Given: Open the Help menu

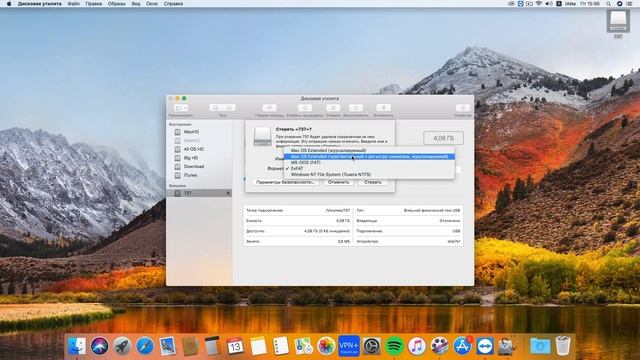Looking at the screenshot, I should click(x=173, y=4).
